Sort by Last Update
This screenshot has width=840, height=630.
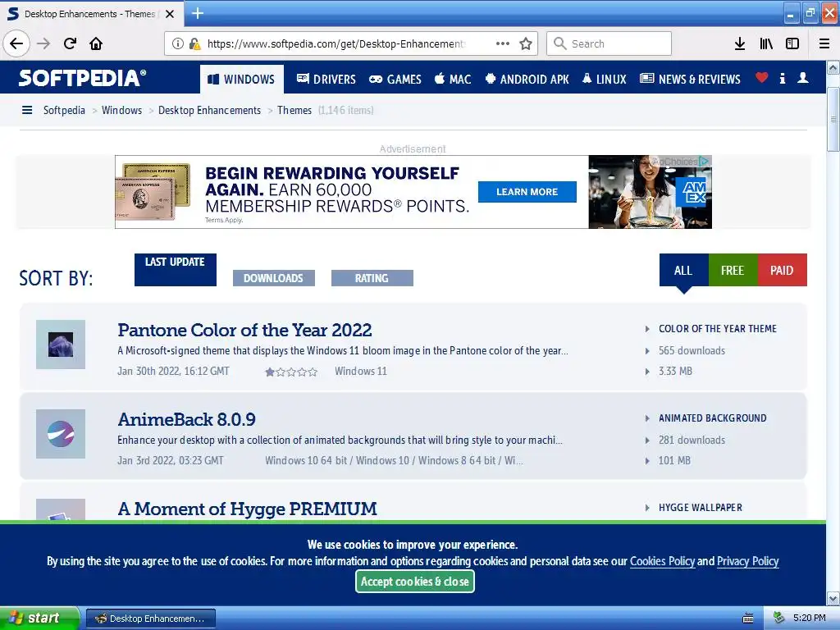click(x=176, y=269)
